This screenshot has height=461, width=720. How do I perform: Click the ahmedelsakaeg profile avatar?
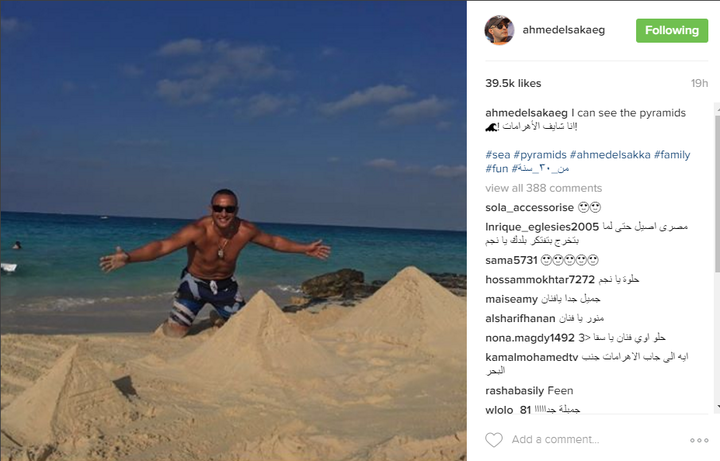coord(499,30)
